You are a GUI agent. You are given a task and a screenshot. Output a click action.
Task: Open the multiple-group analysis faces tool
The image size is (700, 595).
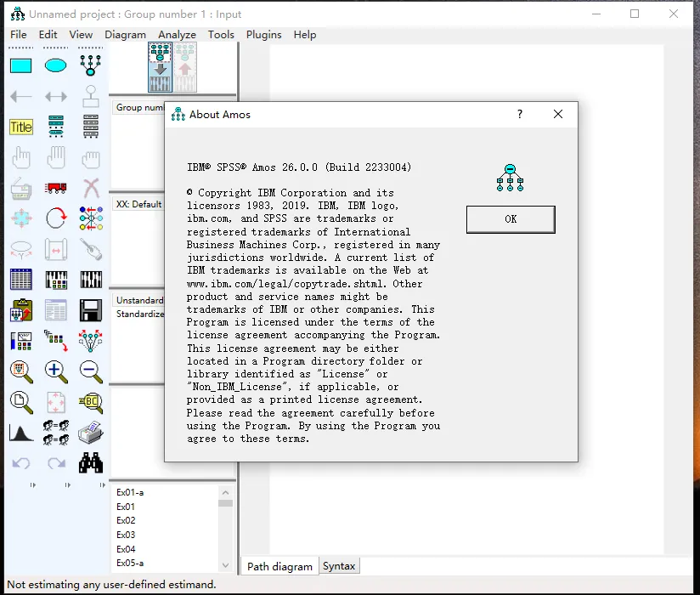(56, 433)
